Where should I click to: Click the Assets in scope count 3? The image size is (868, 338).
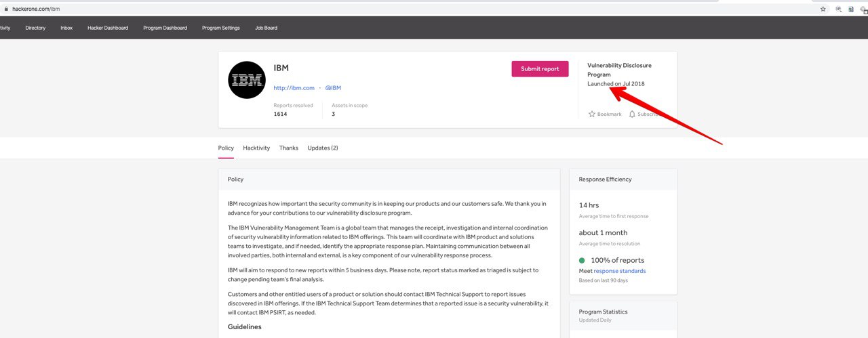333,114
